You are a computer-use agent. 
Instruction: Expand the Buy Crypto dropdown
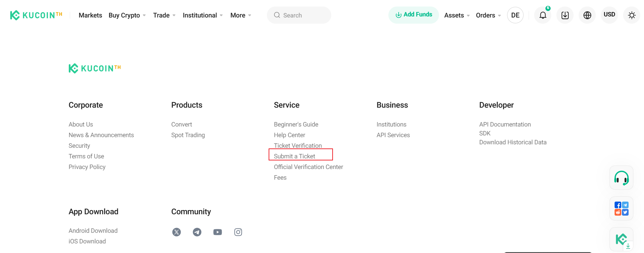(127, 15)
